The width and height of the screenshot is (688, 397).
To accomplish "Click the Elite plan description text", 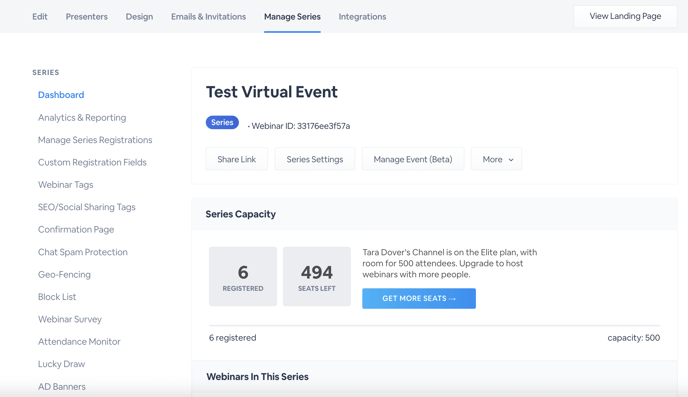I will click(x=449, y=263).
